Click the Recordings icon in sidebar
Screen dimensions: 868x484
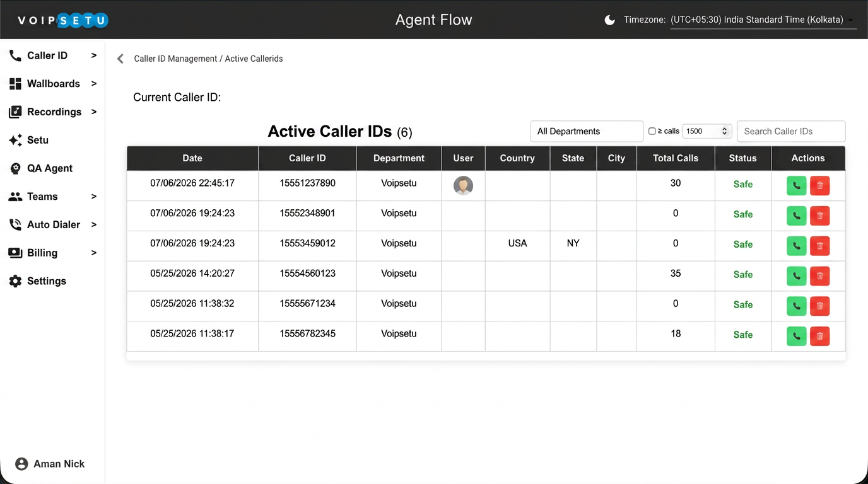click(15, 112)
